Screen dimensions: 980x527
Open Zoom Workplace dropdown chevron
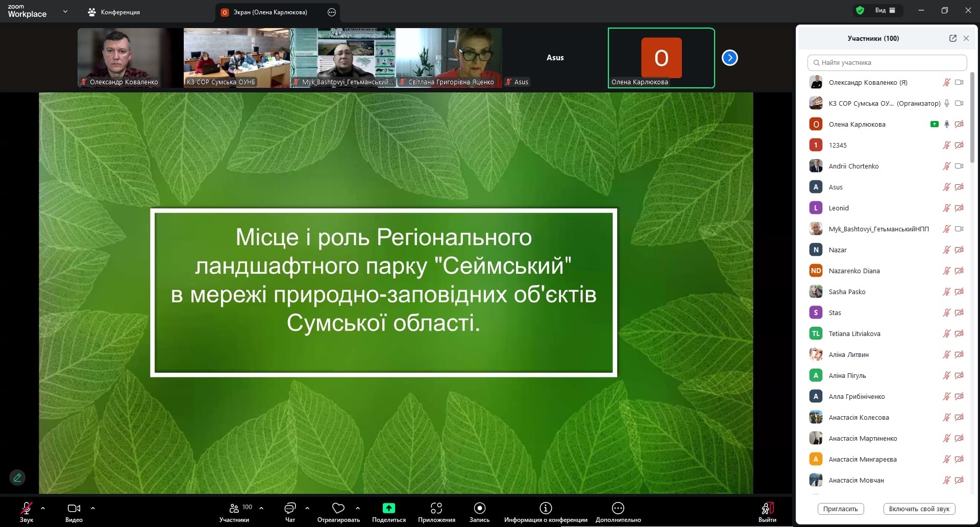[65, 11]
